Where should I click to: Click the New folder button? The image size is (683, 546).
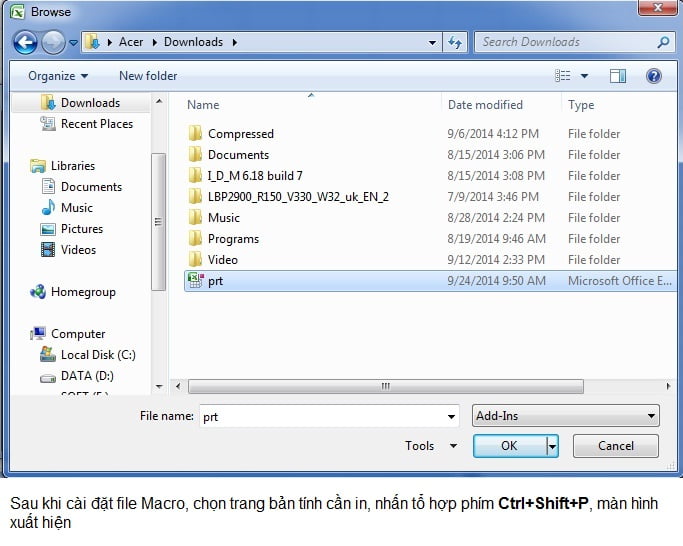pyautogui.click(x=148, y=76)
